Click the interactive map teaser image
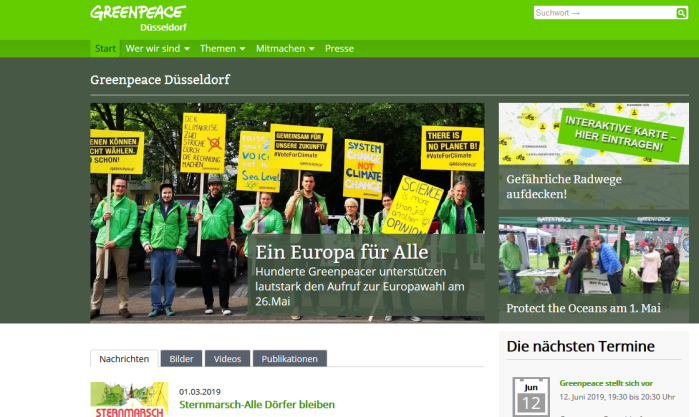 593,134
